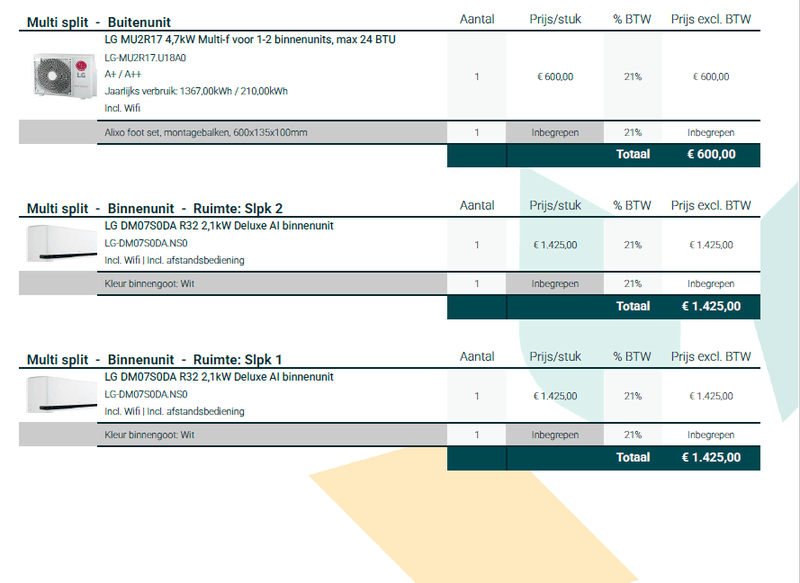Image resolution: width=800 pixels, height=583 pixels.
Task: Click the energy label 'A+ / A++'
Action: click(123, 74)
